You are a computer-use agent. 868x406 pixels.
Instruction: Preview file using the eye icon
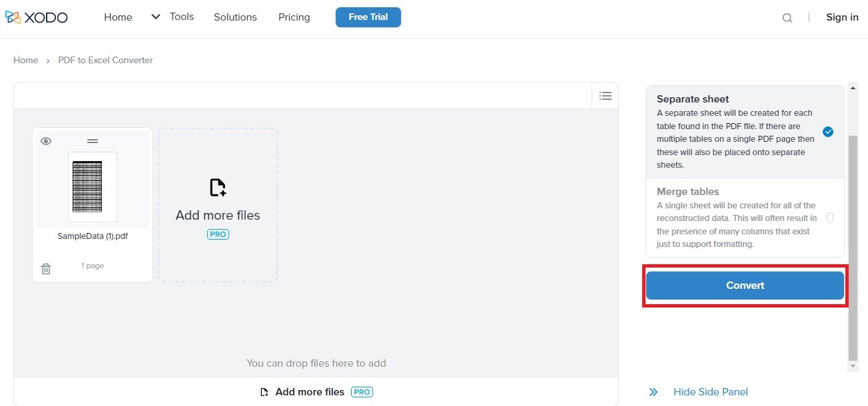click(46, 141)
